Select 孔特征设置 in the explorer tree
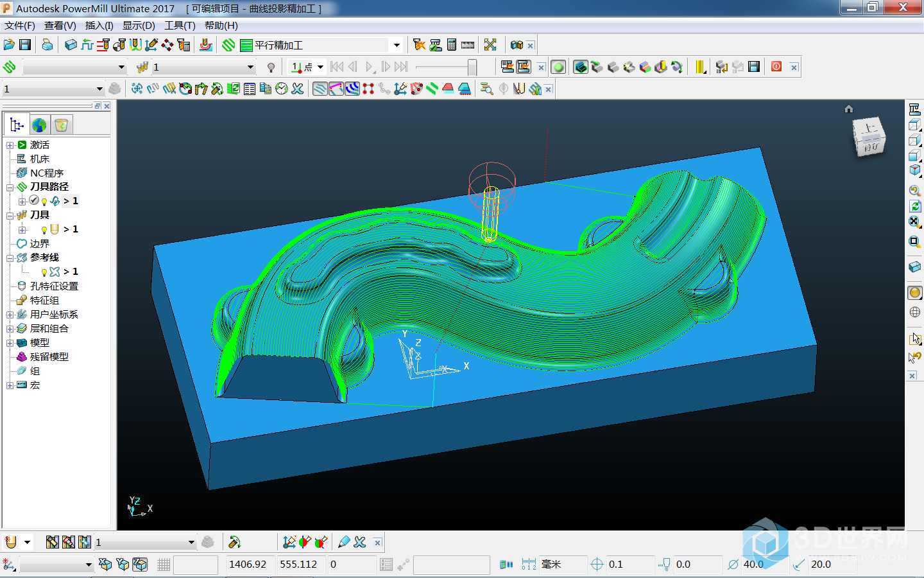924x578 pixels. tap(55, 286)
